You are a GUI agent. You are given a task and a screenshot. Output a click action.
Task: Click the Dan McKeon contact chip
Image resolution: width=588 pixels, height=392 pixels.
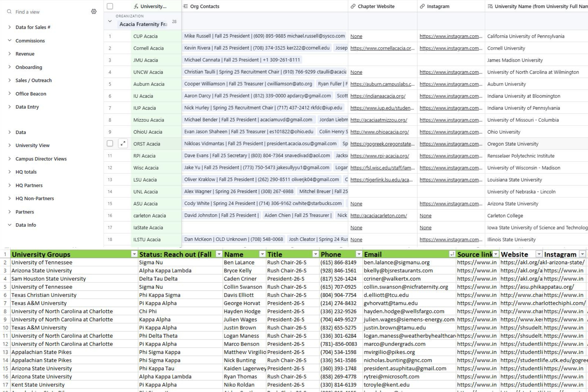coord(234,239)
